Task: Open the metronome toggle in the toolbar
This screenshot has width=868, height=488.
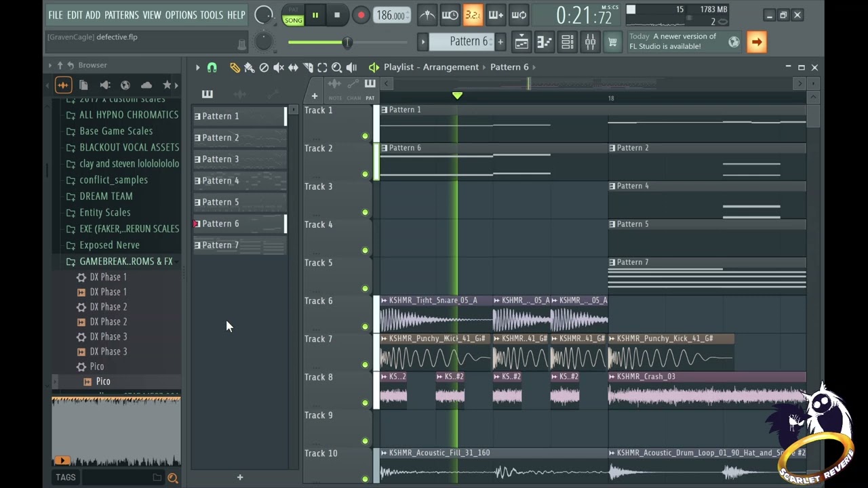Action: point(427,15)
